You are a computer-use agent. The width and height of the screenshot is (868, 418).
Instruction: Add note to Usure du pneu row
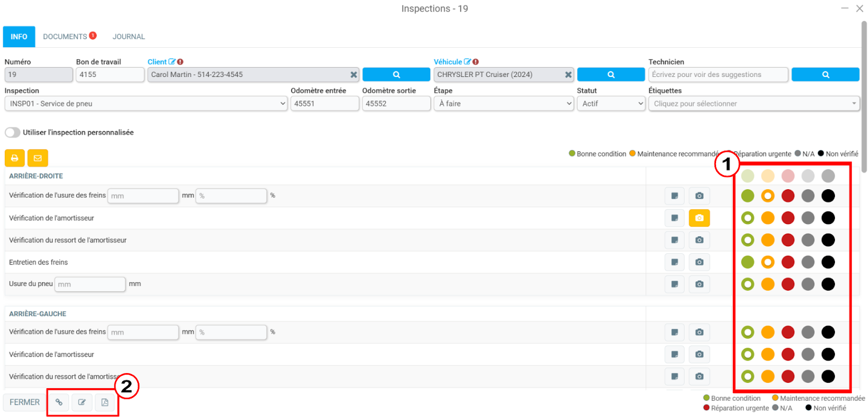tap(674, 284)
